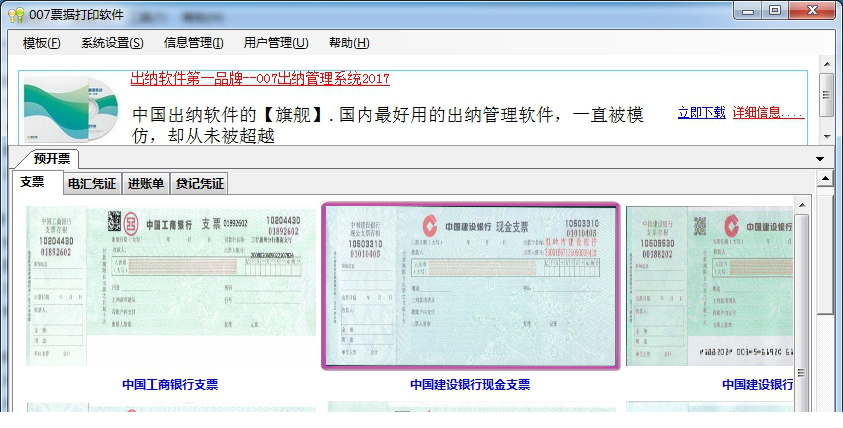
Task: Click the 中国建设银行现金支票 label
Action: point(470,384)
